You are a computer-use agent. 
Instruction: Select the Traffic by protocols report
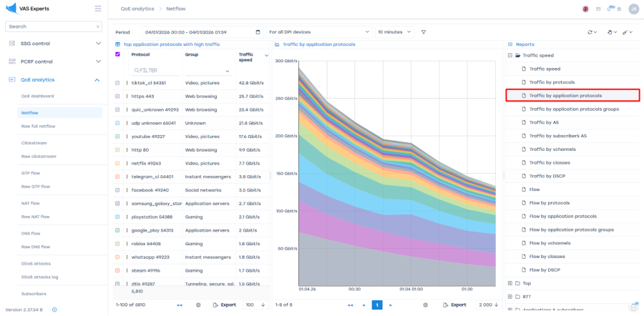(552, 82)
